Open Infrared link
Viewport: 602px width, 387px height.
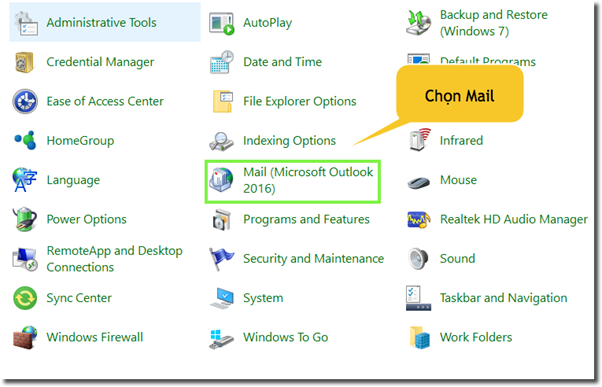click(x=461, y=141)
